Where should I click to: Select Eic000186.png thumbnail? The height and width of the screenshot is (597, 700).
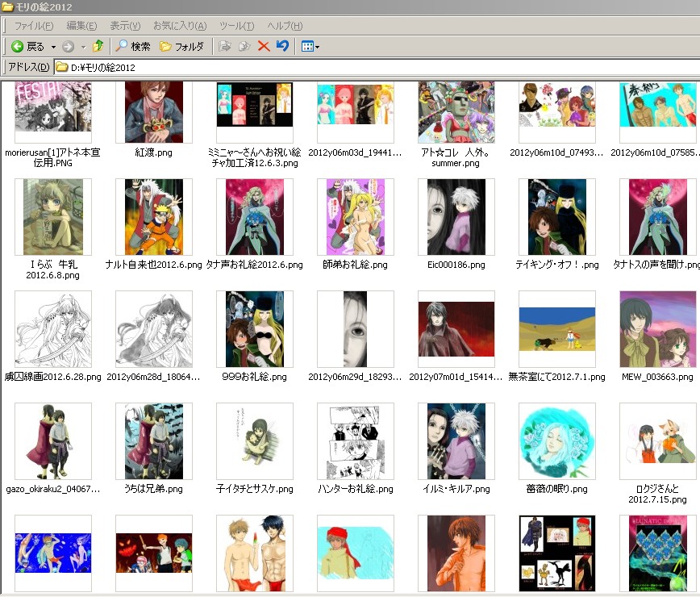[x=456, y=217]
